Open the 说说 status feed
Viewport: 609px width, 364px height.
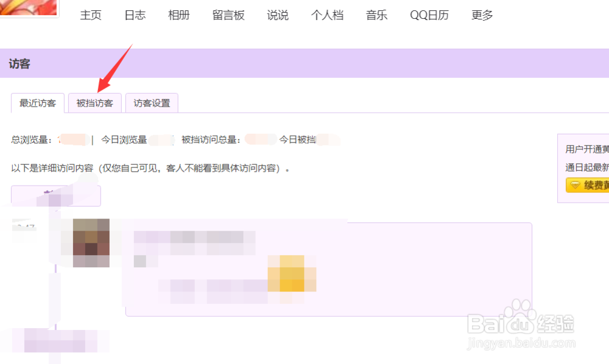tap(278, 15)
